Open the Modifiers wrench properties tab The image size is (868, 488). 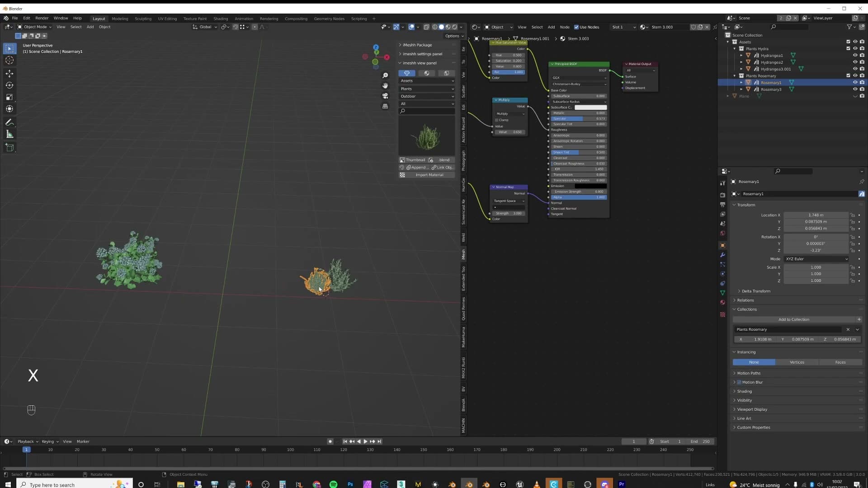click(x=722, y=255)
